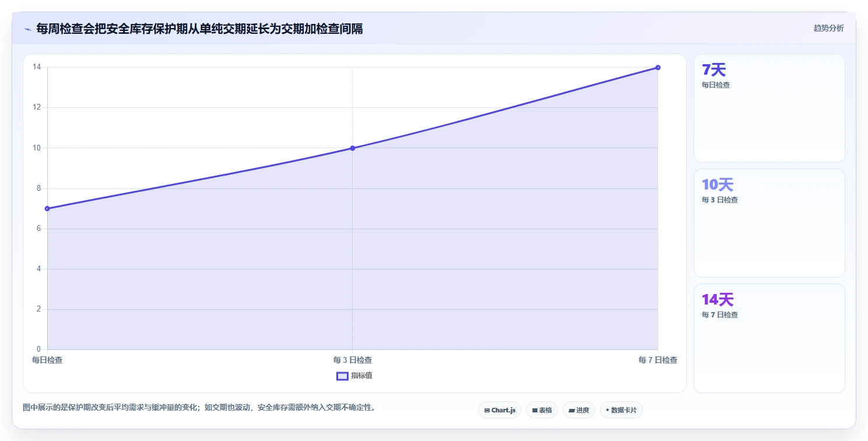Click 每 3 日检查 caption under 10天
The width and height of the screenshot is (868, 441).
pyautogui.click(x=720, y=199)
